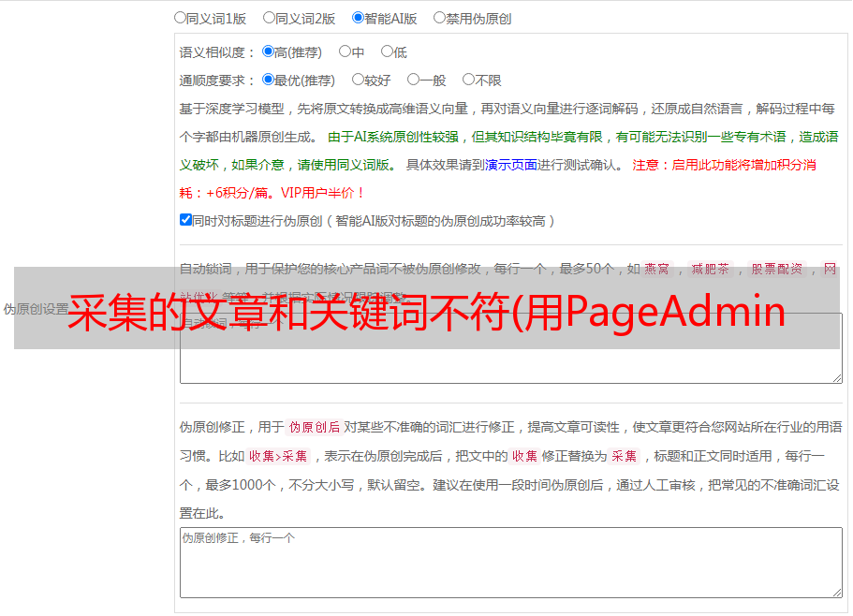Viewport: 853px width, 616px height.
Task: Grab resize handle of 自动锁词 textarea
Action: point(837,378)
